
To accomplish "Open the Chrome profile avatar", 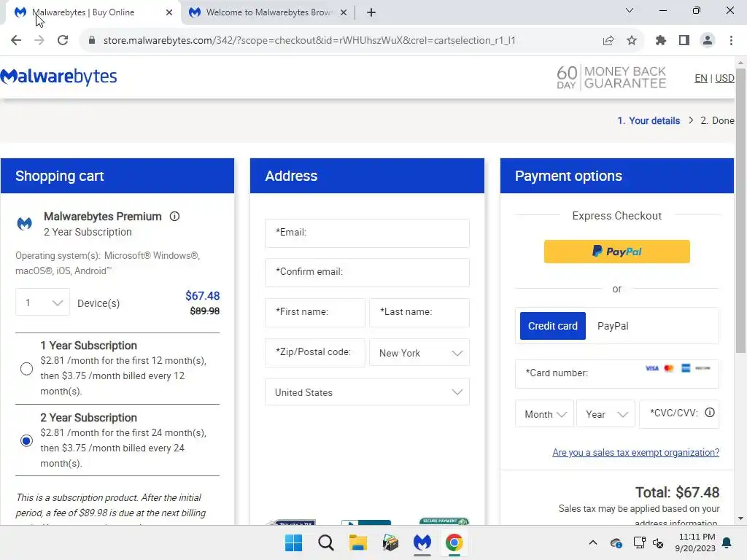I will pyautogui.click(x=708, y=41).
